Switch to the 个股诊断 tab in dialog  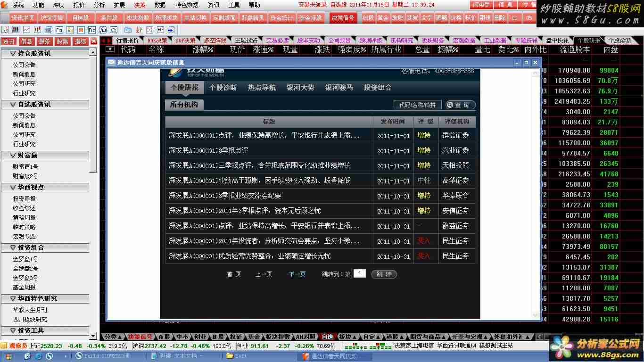click(223, 87)
